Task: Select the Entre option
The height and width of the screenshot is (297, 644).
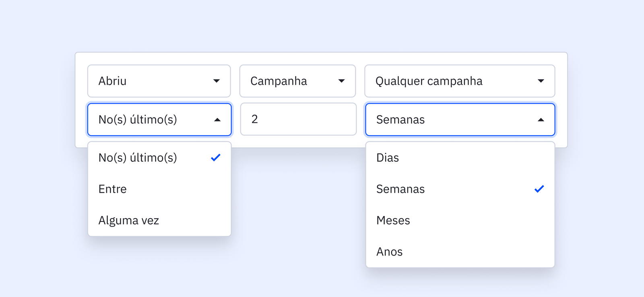Action: click(113, 189)
